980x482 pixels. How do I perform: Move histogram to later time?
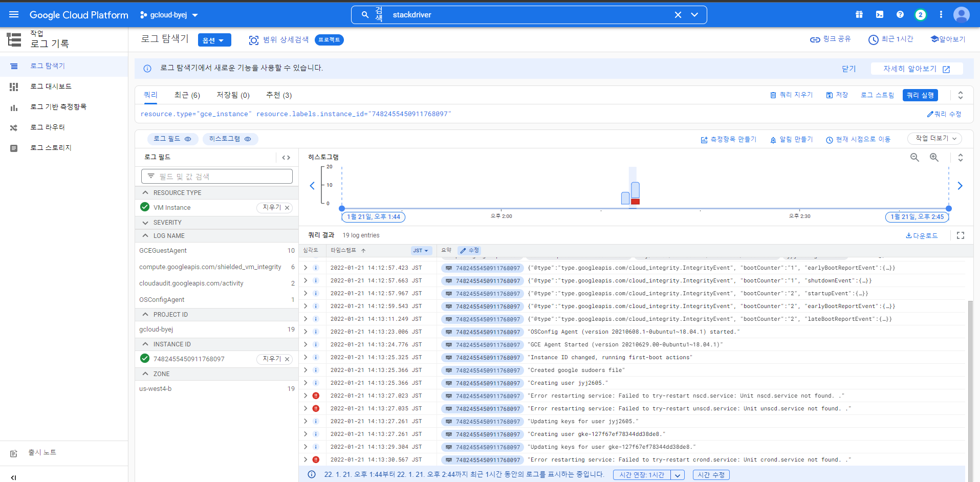pyautogui.click(x=960, y=186)
